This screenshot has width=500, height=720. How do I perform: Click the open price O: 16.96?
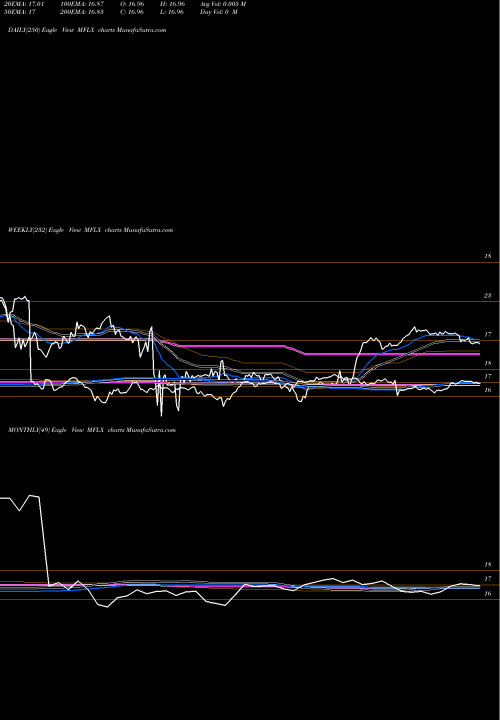132,4
